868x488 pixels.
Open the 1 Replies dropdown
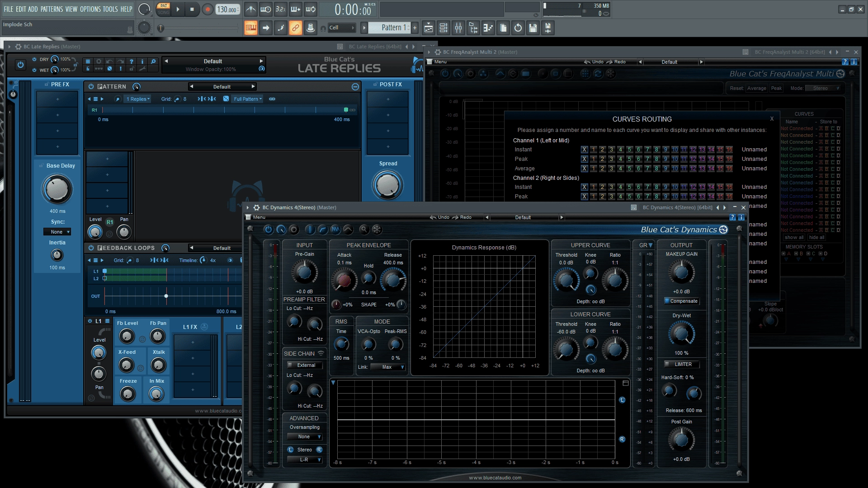(x=138, y=99)
